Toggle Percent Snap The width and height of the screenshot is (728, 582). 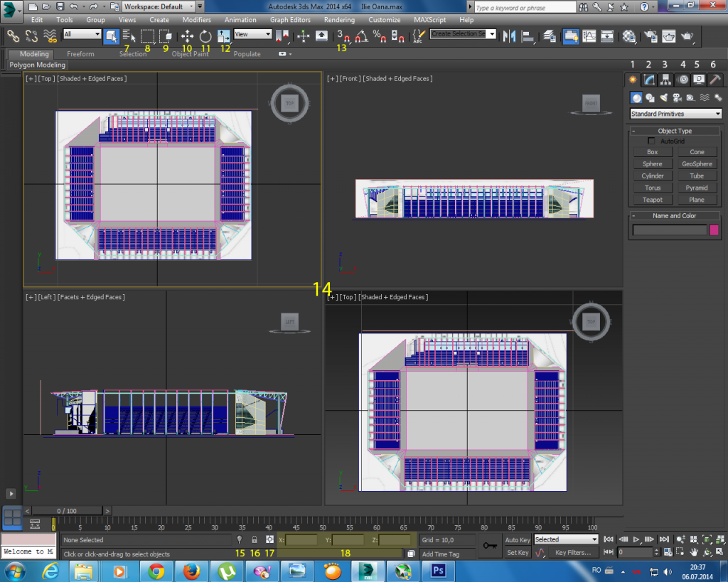380,36
